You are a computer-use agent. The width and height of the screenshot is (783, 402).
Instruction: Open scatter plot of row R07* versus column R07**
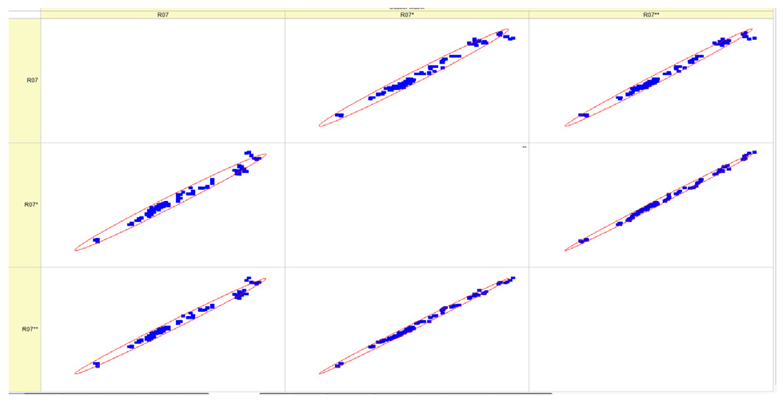click(x=651, y=205)
